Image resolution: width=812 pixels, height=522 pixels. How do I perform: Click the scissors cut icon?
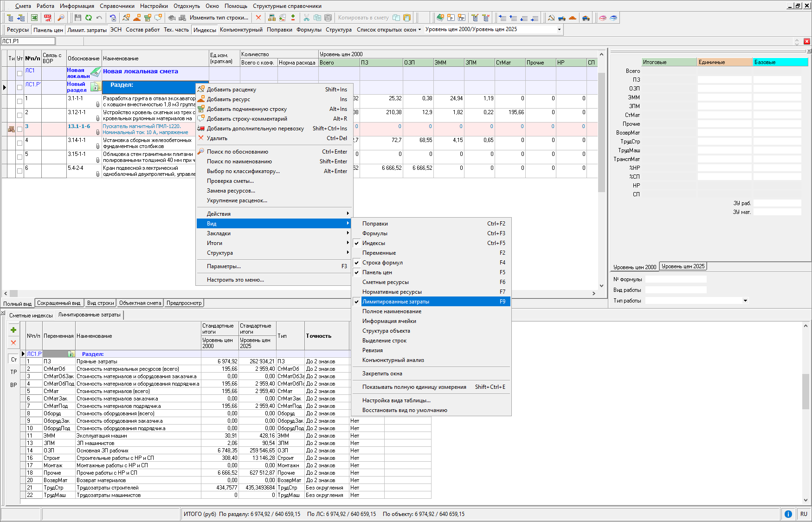[x=306, y=18]
